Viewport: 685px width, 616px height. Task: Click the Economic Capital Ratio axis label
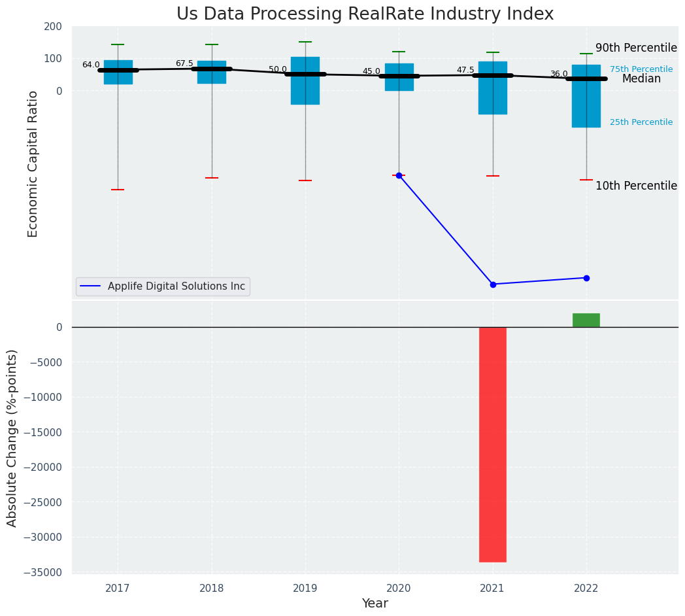pos(33,163)
